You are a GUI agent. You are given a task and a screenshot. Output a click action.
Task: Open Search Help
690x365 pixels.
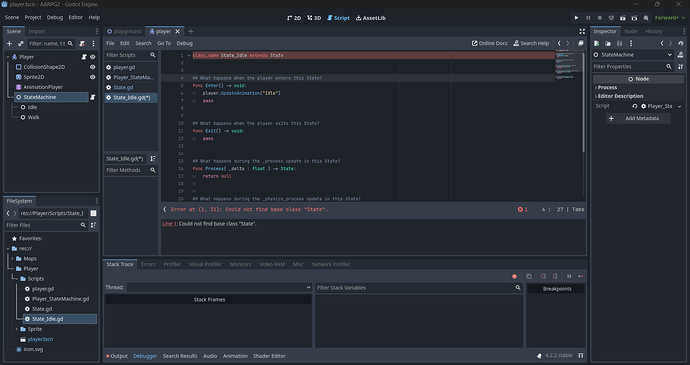tap(531, 43)
